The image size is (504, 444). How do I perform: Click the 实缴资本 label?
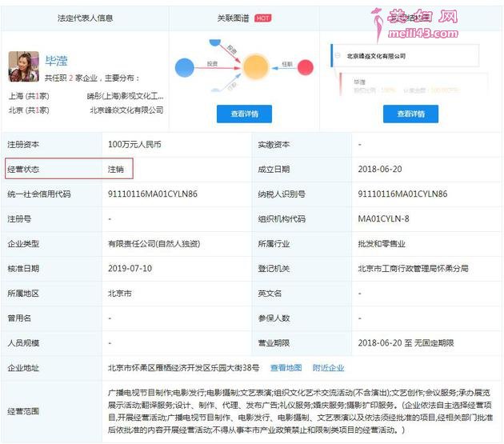coord(274,144)
